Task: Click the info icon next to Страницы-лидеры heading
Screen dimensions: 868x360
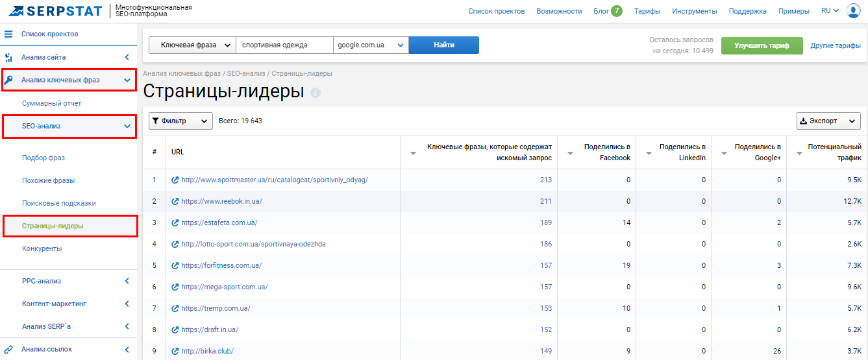Action: point(316,93)
